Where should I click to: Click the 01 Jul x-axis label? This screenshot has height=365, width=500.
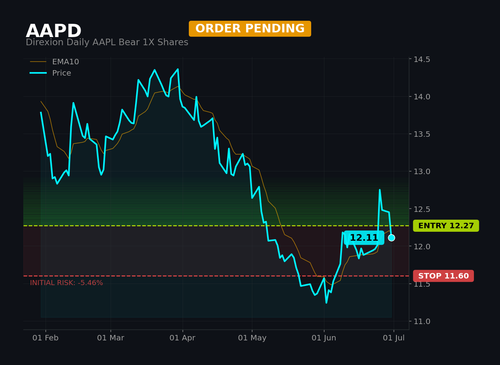click(394, 338)
